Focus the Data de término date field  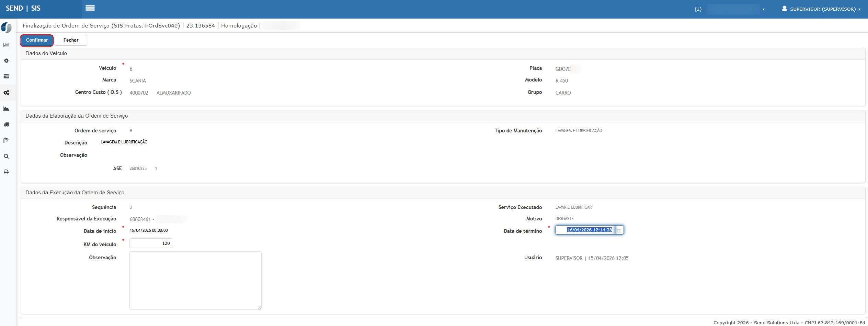tap(585, 230)
